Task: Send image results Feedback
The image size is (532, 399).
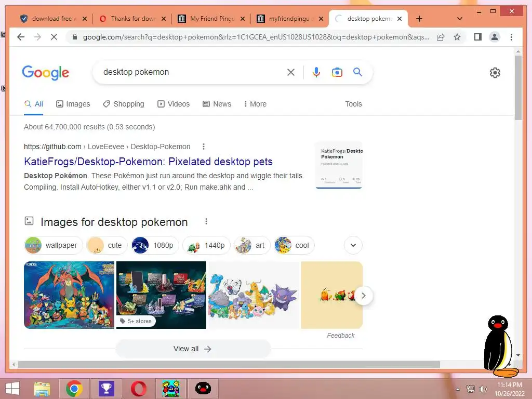Action: click(341, 336)
